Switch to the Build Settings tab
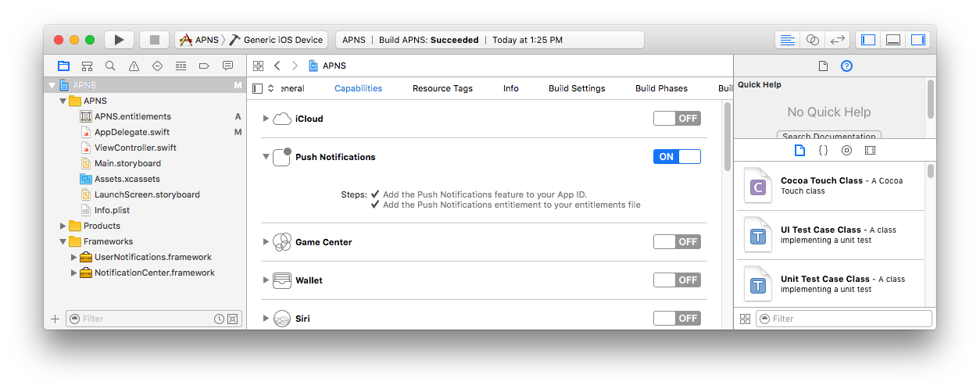 (x=577, y=88)
